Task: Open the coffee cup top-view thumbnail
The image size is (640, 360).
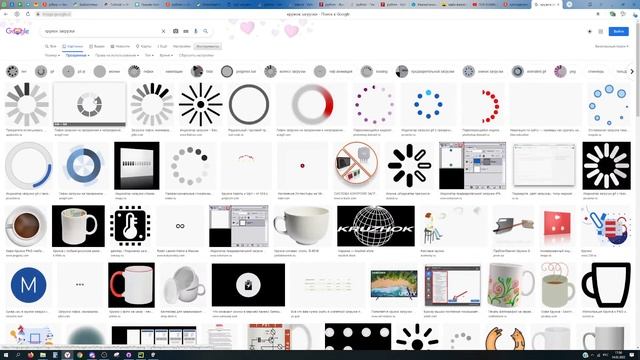Action: [x=26, y=226]
